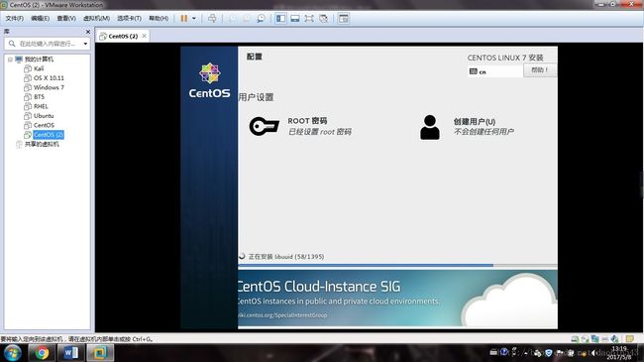Click the network adapter status bar icon
Viewport: 644px width, 362px height.
594,339
